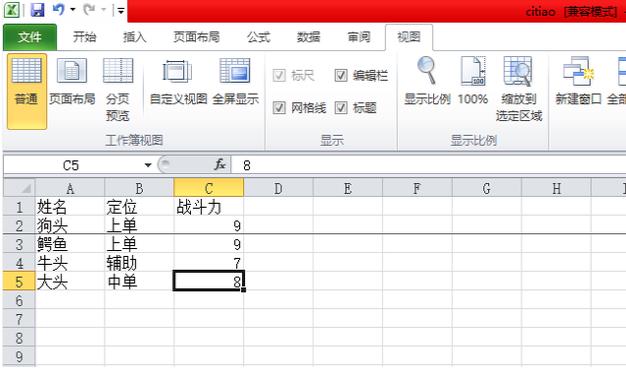Click the Excel application icon
The image size is (626, 368).
tap(11, 9)
